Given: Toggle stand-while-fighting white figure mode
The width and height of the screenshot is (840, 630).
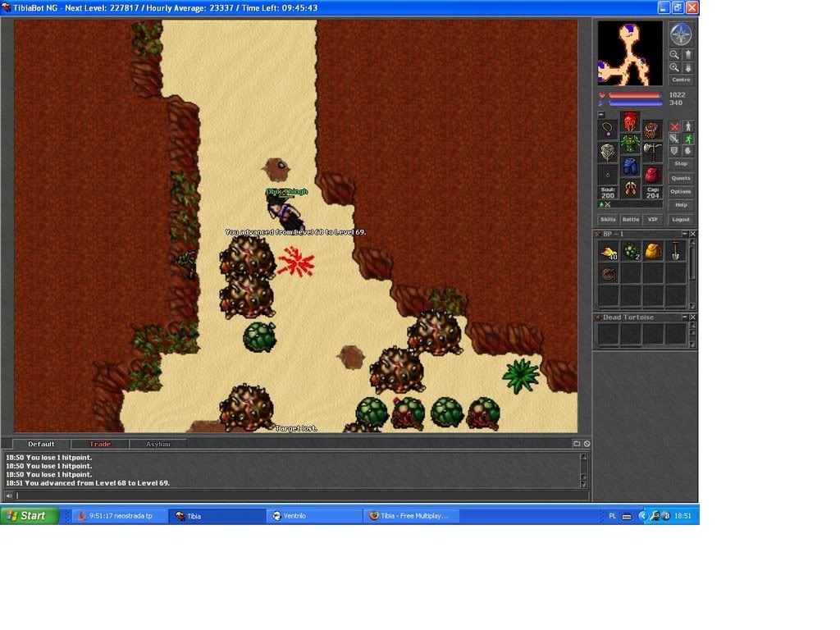Looking at the screenshot, I should [x=688, y=127].
